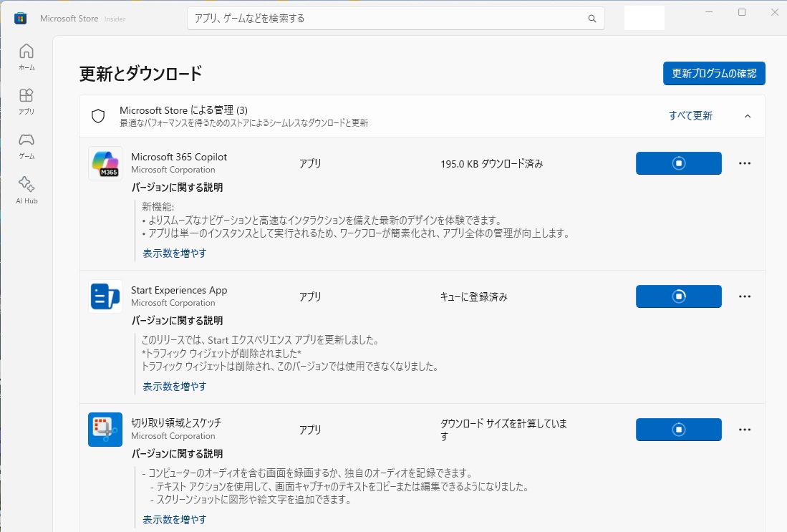Click the 更新プログラムの確認 button
The image size is (787, 532).
click(714, 73)
